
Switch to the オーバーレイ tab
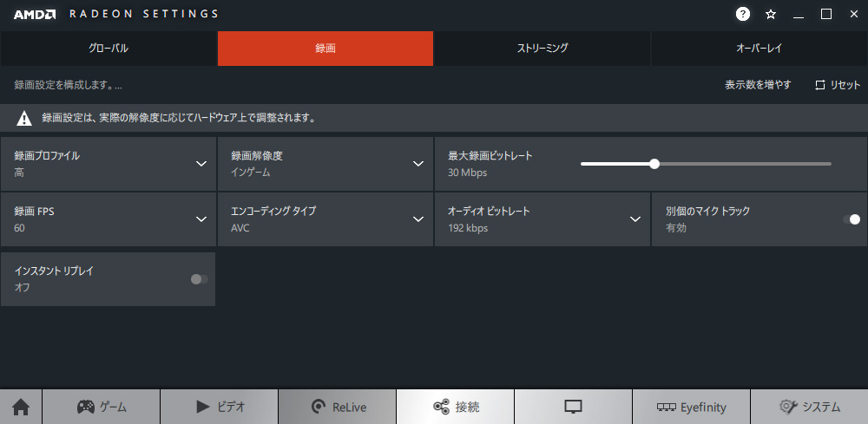[x=759, y=48]
